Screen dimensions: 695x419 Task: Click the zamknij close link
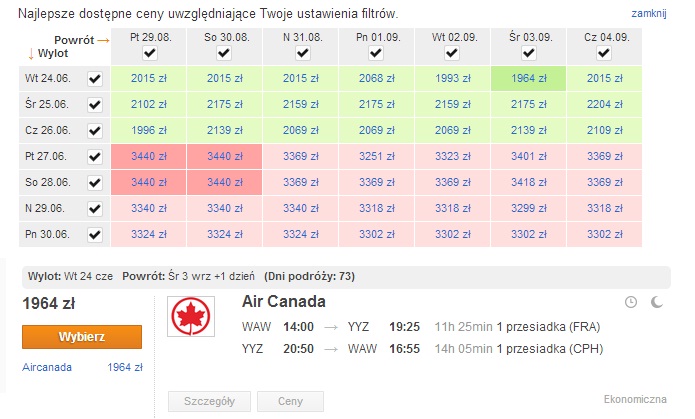(649, 13)
